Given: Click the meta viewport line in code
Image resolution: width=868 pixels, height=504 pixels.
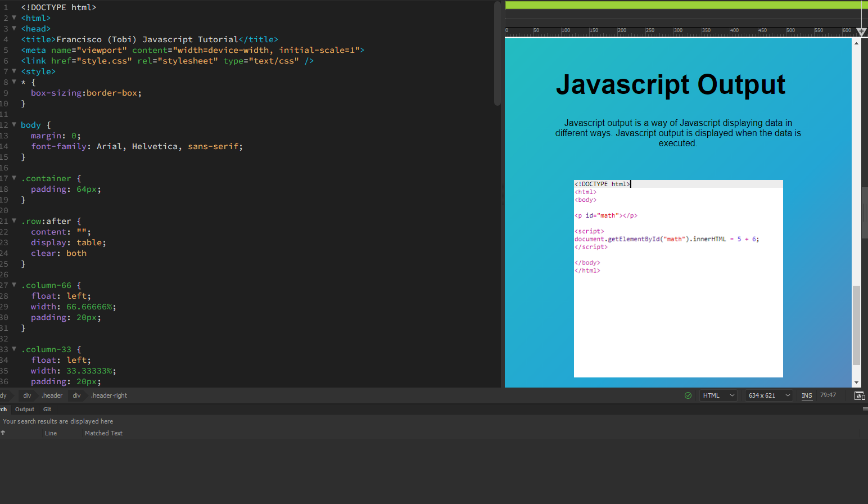Looking at the screenshot, I should click(193, 50).
